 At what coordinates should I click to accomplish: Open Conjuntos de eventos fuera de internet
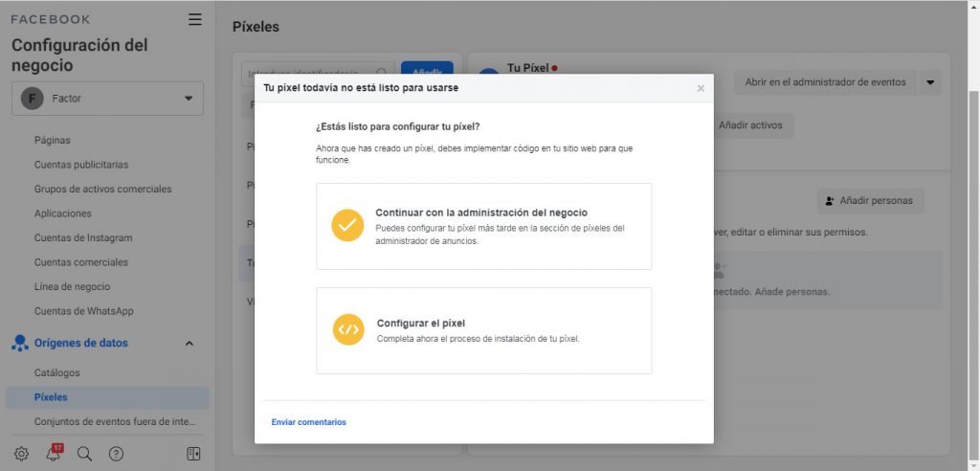[x=116, y=421]
